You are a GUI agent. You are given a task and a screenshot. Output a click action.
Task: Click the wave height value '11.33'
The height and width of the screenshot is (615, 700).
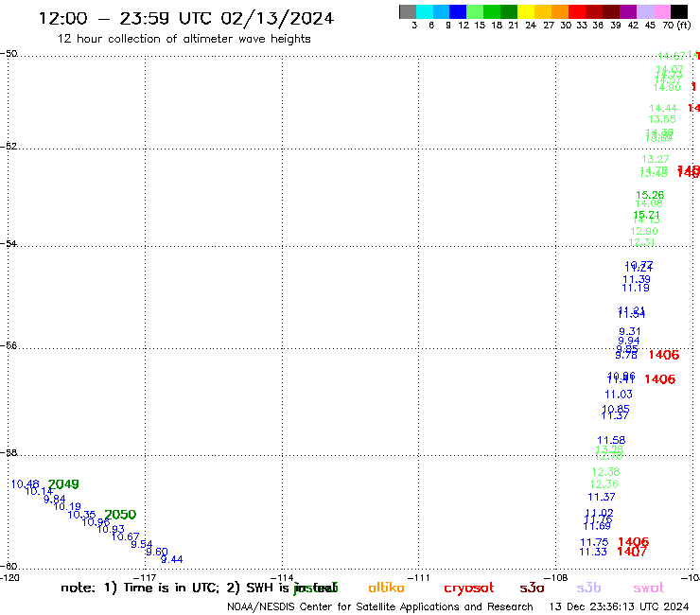point(593,552)
